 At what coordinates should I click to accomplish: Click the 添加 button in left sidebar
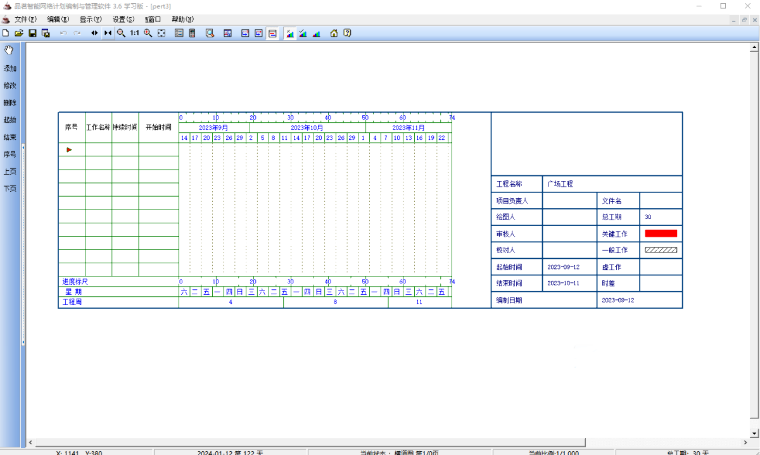pos(10,68)
